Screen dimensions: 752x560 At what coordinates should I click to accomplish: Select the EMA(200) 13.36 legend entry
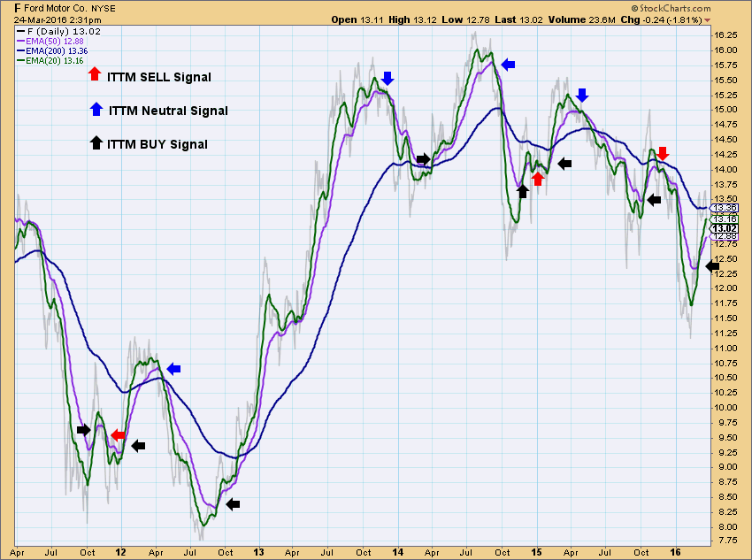[x=52, y=50]
